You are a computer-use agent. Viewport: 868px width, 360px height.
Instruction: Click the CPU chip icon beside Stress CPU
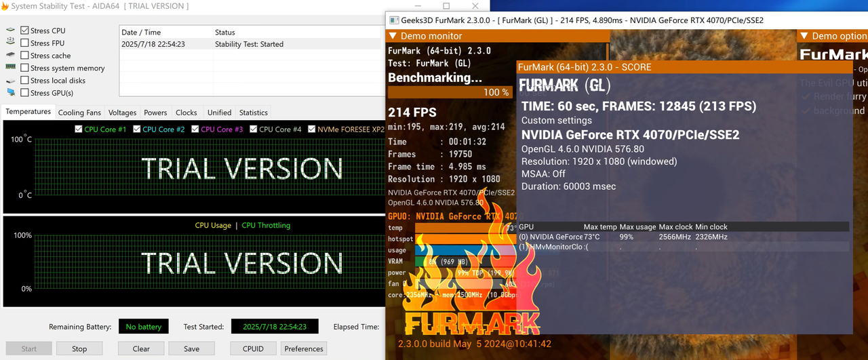[10, 31]
